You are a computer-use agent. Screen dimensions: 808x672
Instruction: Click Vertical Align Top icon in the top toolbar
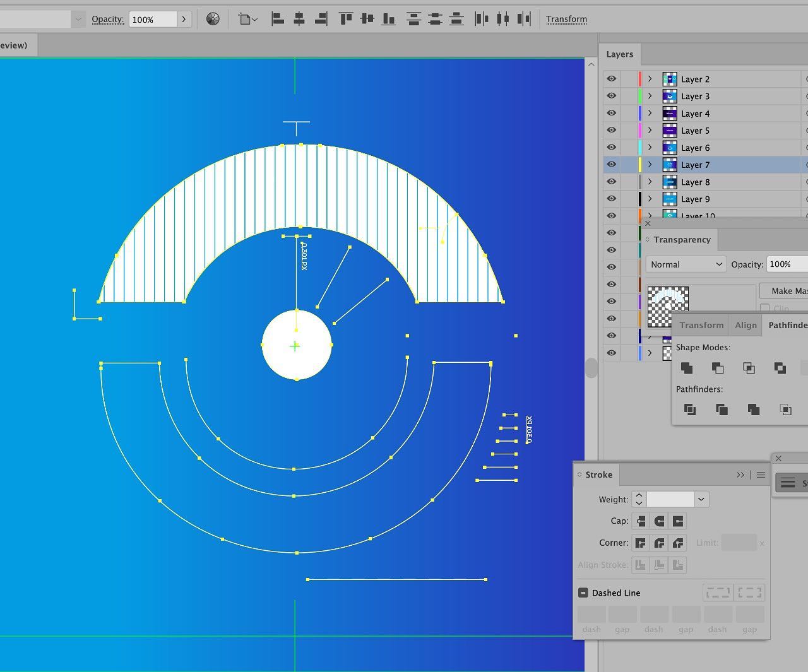(x=345, y=19)
